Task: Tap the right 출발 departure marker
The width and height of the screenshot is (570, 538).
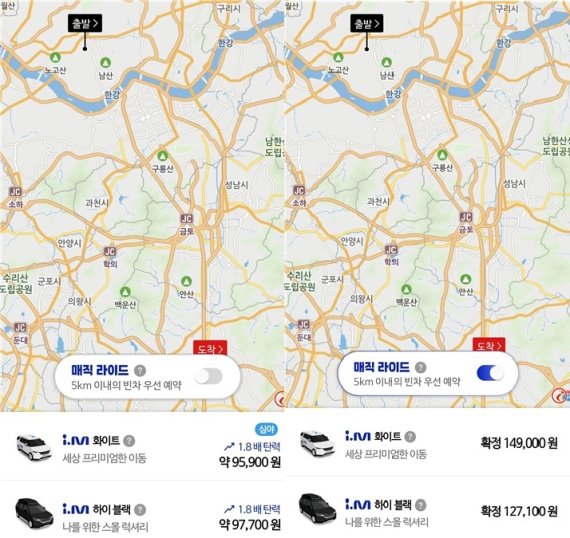Action: (367, 24)
